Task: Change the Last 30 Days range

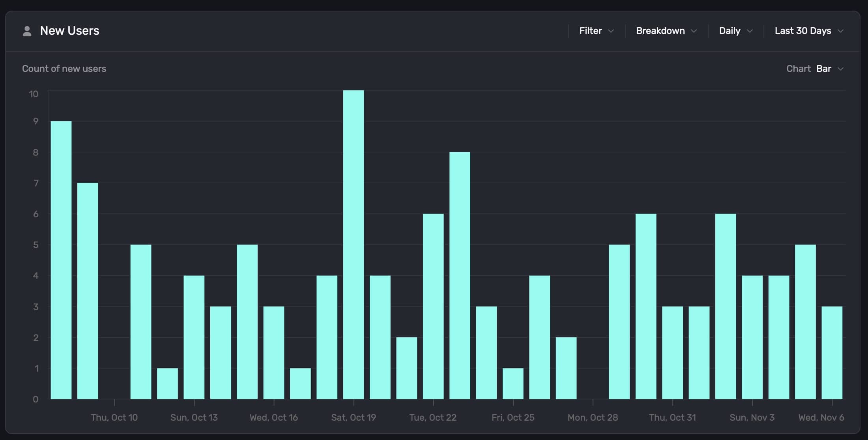Action: pos(803,31)
